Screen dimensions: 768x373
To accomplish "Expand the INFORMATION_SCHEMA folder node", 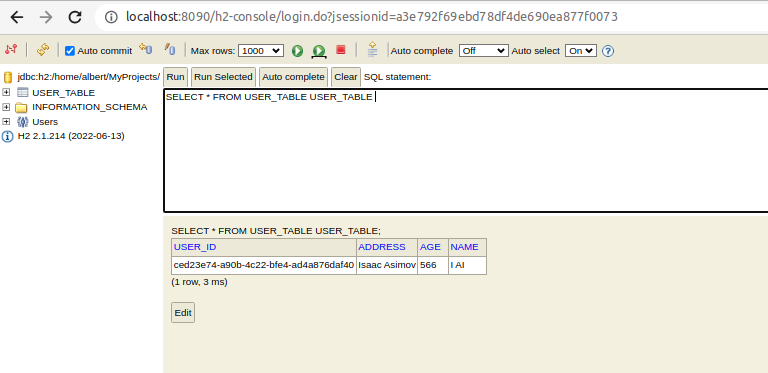I will 6,107.
